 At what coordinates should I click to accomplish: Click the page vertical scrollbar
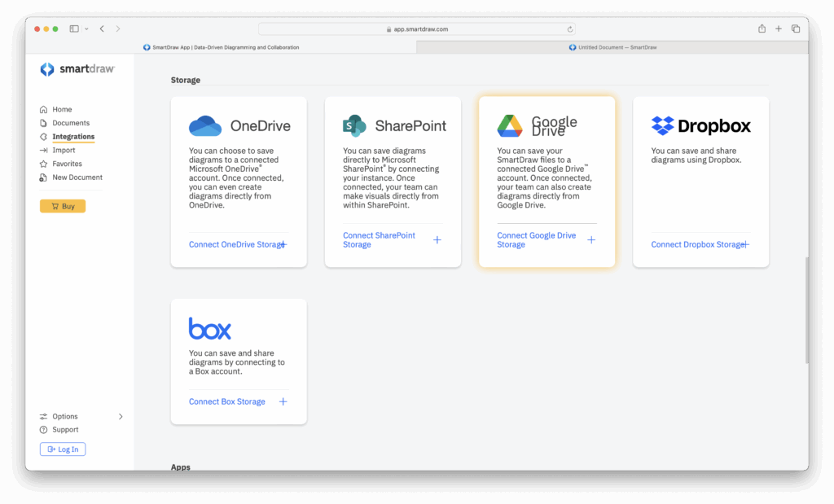coord(806,309)
